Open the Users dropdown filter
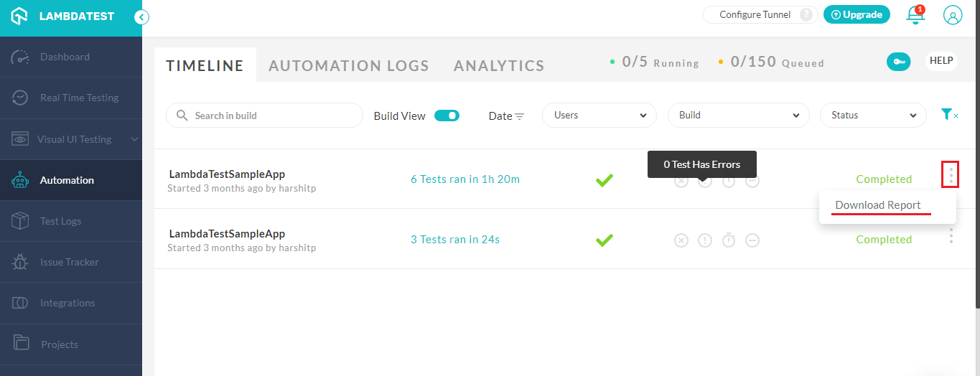Screen dimensions: 980x376 [599, 116]
